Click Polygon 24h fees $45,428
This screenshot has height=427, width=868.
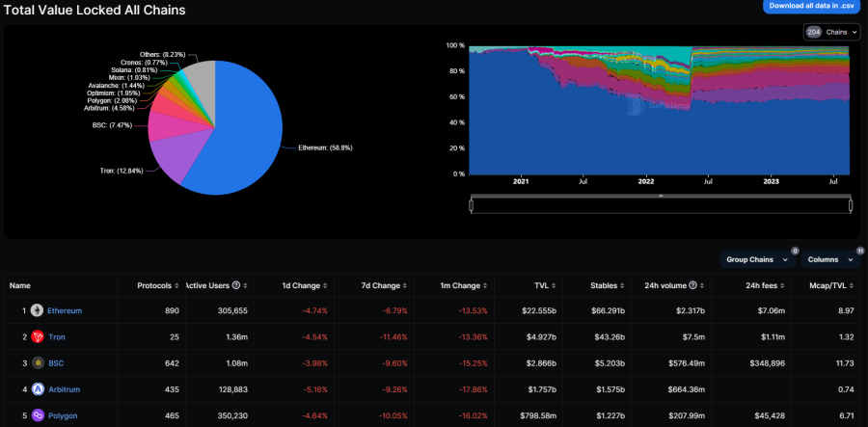click(770, 416)
